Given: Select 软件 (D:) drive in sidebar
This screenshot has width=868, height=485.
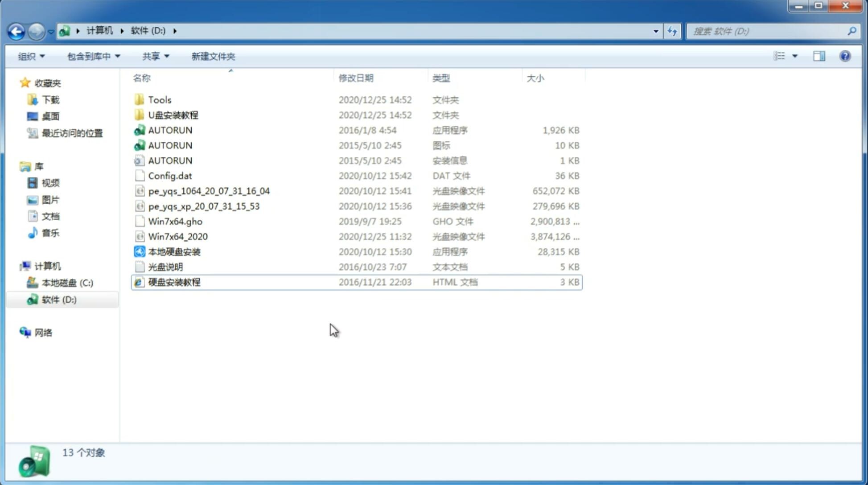Looking at the screenshot, I should coord(58,299).
